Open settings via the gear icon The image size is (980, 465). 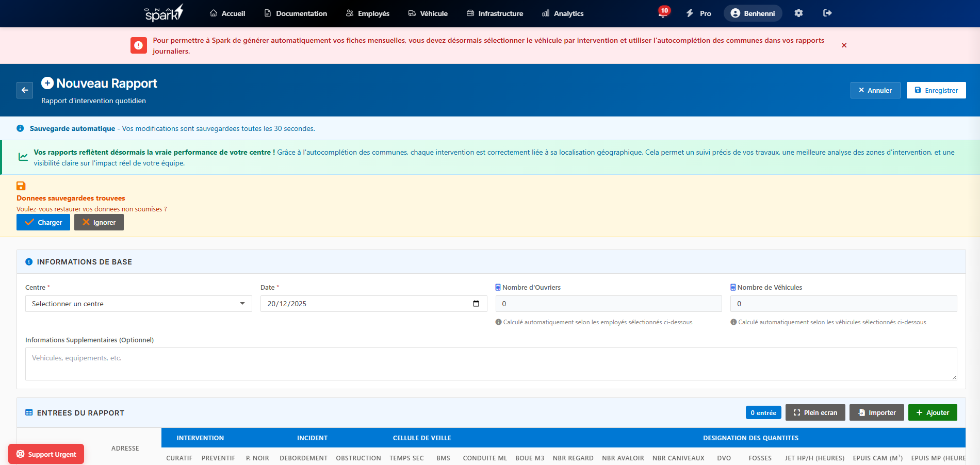798,13
